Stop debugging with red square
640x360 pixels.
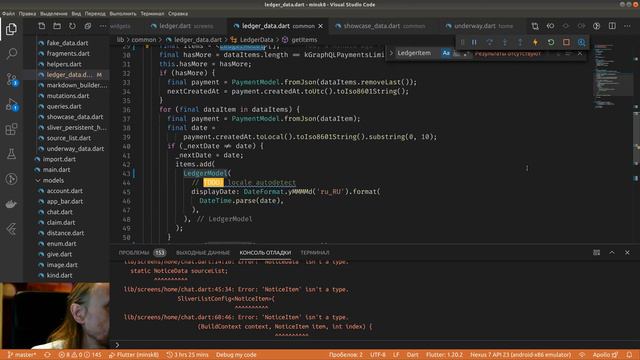(566, 42)
